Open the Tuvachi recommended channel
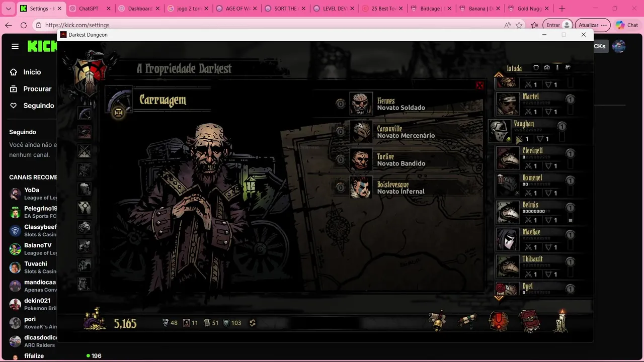 (x=33, y=267)
